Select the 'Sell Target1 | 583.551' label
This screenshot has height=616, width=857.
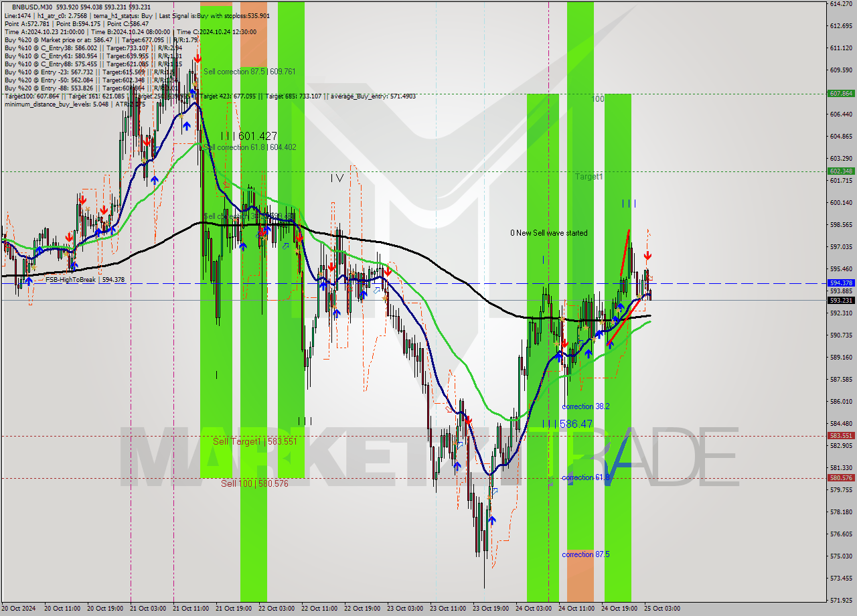(254, 441)
